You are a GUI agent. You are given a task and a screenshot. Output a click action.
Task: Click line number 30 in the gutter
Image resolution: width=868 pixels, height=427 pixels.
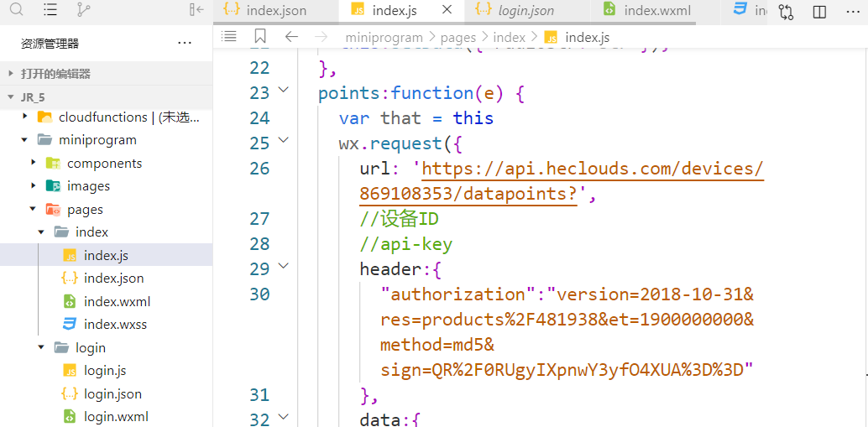[259, 294]
